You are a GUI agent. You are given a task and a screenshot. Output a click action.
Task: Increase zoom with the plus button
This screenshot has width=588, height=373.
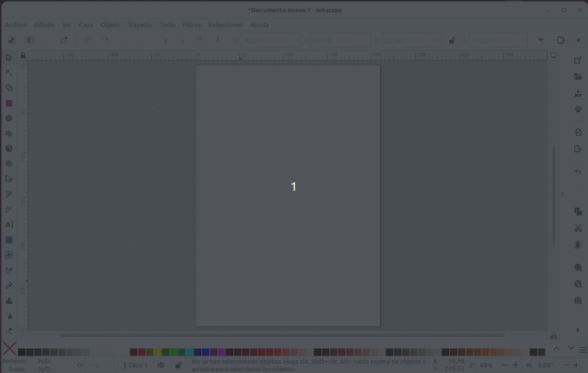point(516,365)
